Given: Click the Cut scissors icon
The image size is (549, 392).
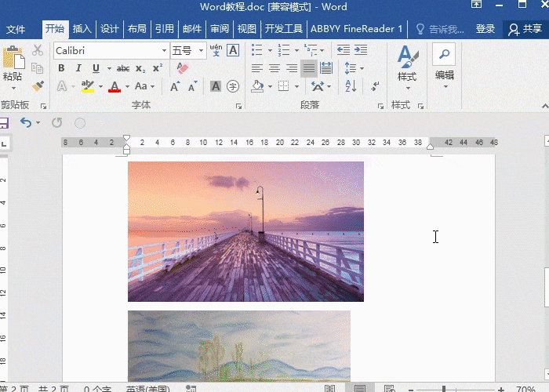Looking at the screenshot, I should pyautogui.click(x=38, y=50).
